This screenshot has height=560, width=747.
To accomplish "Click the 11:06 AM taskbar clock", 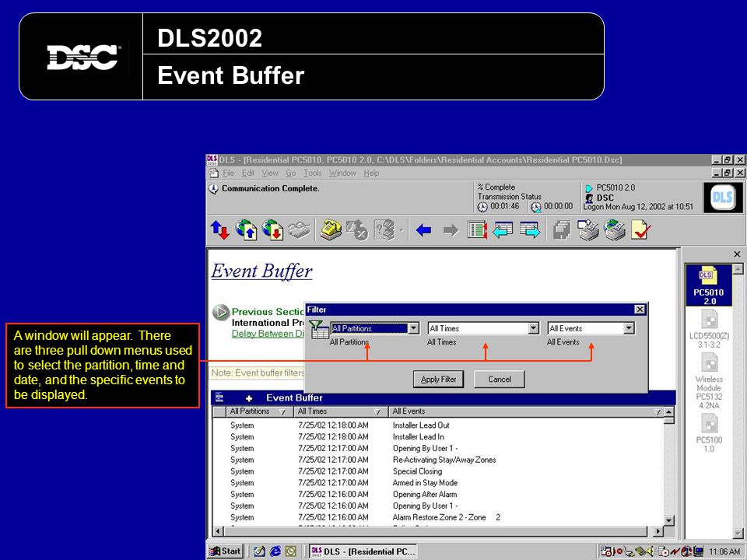I will point(724,551).
